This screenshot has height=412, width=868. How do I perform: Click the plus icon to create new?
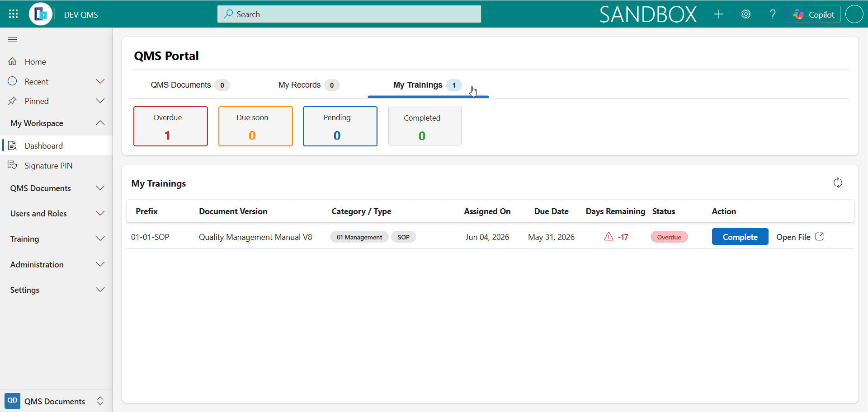[x=719, y=14]
